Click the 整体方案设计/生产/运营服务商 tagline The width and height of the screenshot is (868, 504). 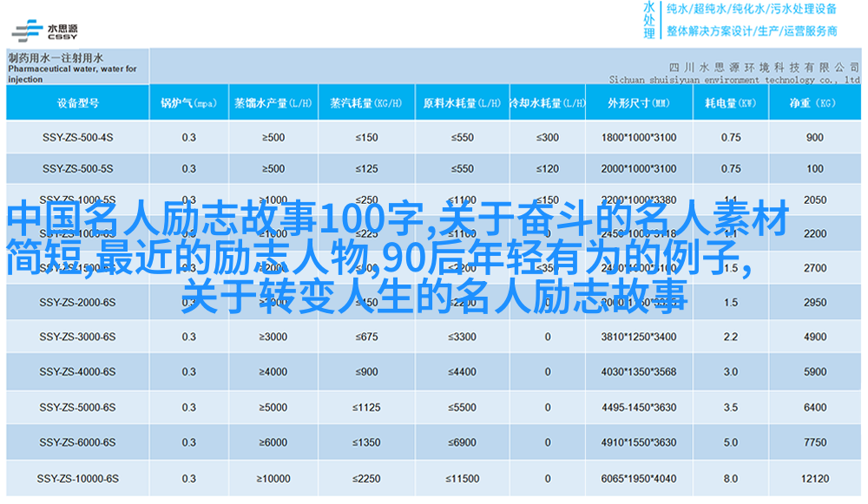751,31
